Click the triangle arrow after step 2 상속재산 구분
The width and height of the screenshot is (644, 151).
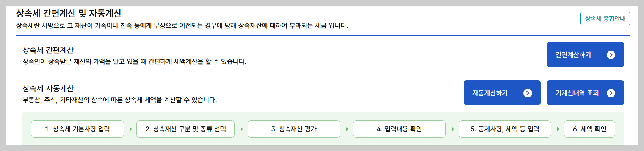coord(241,129)
